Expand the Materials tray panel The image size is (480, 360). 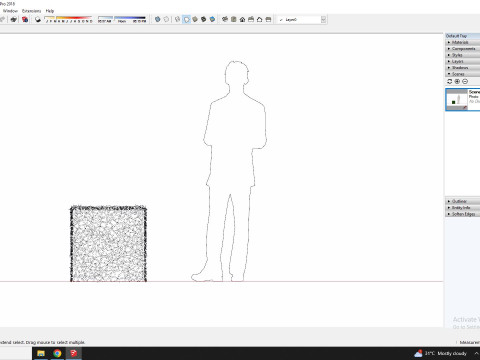click(463, 42)
